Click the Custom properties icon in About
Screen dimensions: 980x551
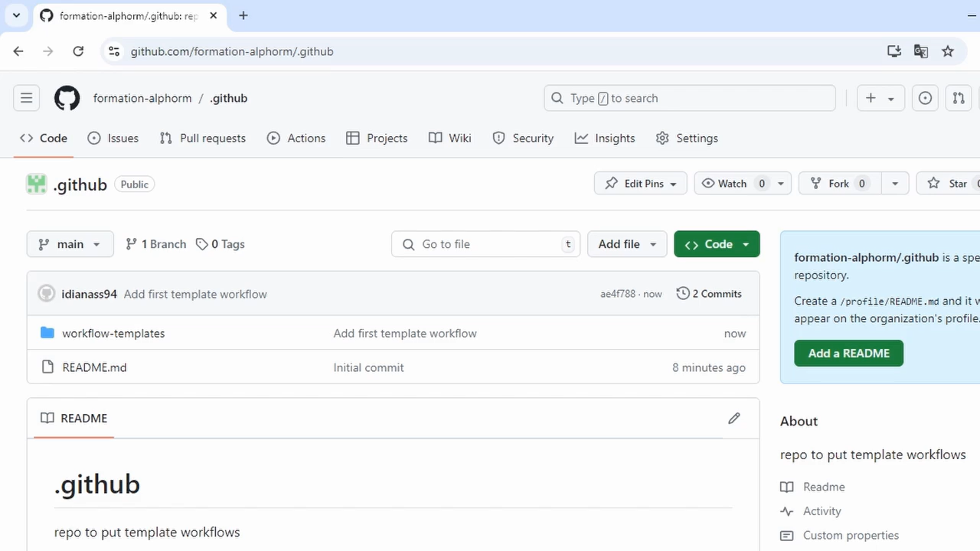(786, 536)
